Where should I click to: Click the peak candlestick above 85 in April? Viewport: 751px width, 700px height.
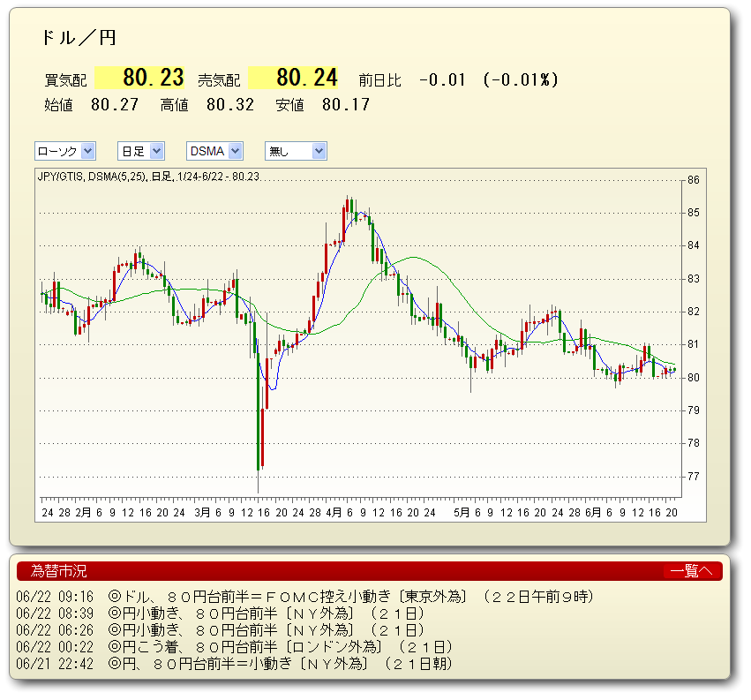point(348,205)
